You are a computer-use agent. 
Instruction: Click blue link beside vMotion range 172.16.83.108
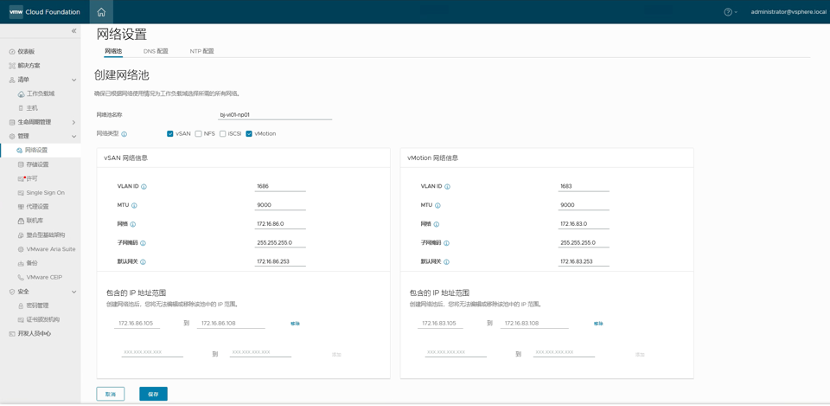pyautogui.click(x=598, y=323)
